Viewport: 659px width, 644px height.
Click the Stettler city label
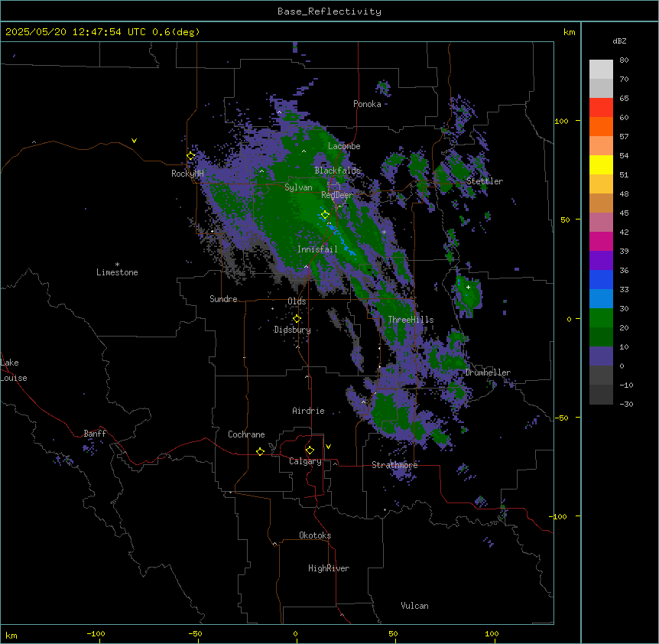[x=485, y=181]
